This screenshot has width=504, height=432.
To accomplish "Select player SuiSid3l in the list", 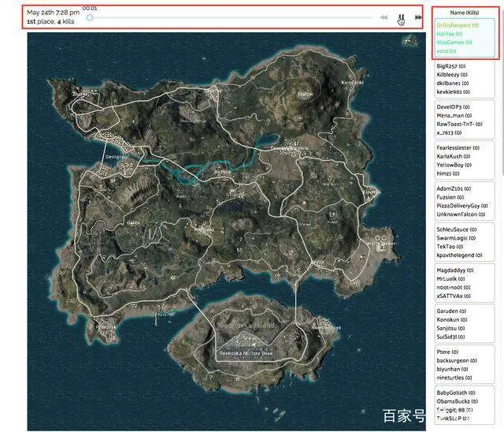I will (450, 337).
